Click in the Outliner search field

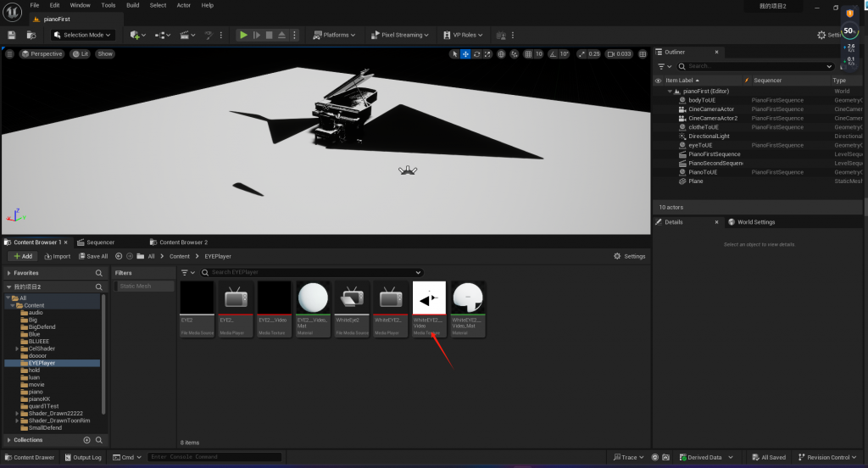755,66
